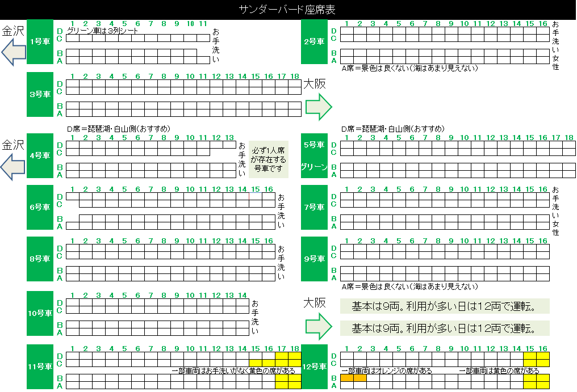Click column number 14 above 10号車 seats
577x392 pixels.
pos(242,296)
